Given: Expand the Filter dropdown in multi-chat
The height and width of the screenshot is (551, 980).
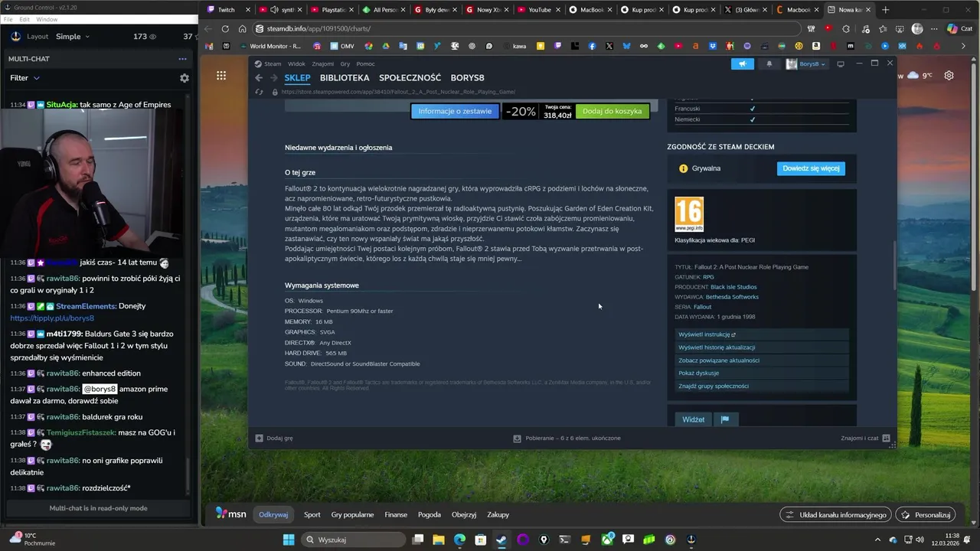Looking at the screenshot, I should coord(24,78).
